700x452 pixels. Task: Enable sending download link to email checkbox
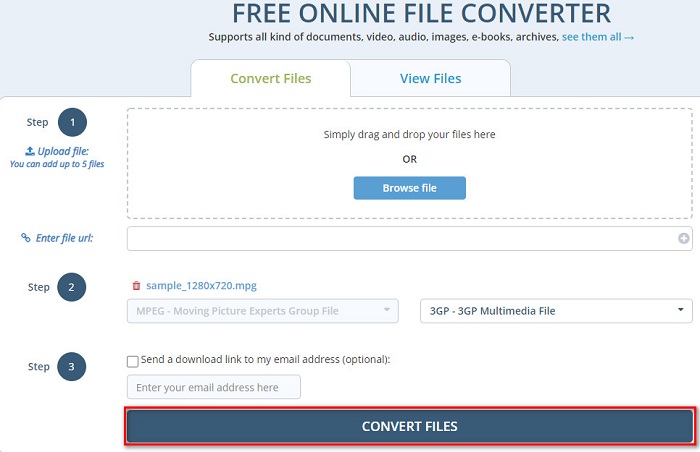(133, 361)
